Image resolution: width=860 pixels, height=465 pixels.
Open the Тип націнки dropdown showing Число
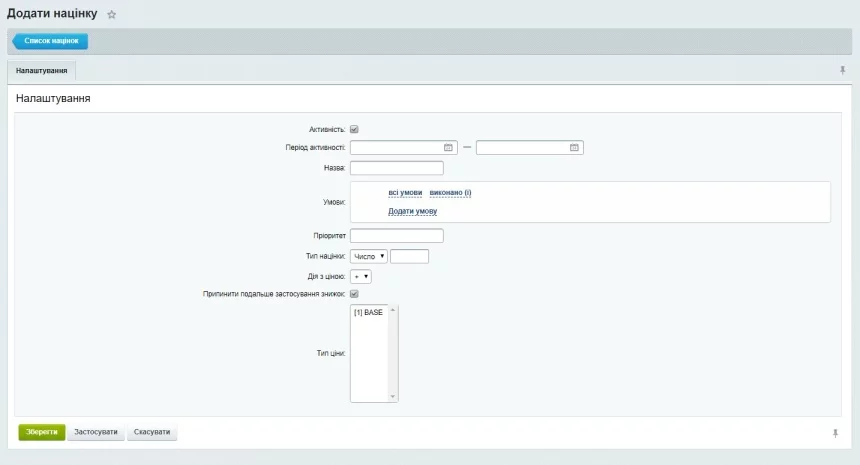click(369, 256)
